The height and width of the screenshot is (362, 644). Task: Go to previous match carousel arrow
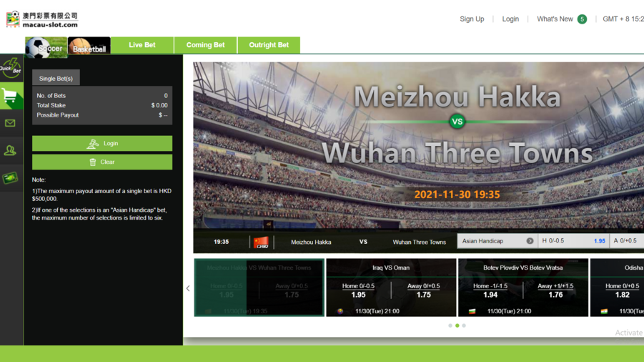[x=188, y=288]
